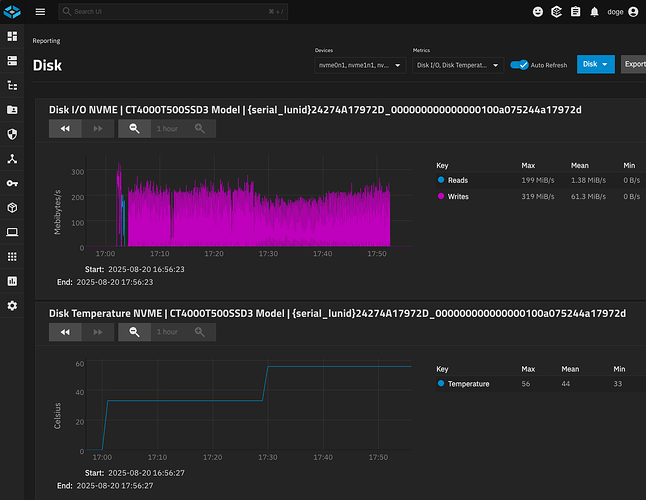Click the smiley feedback icon
Screen dimensions: 646x500
(x=538, y=12)
